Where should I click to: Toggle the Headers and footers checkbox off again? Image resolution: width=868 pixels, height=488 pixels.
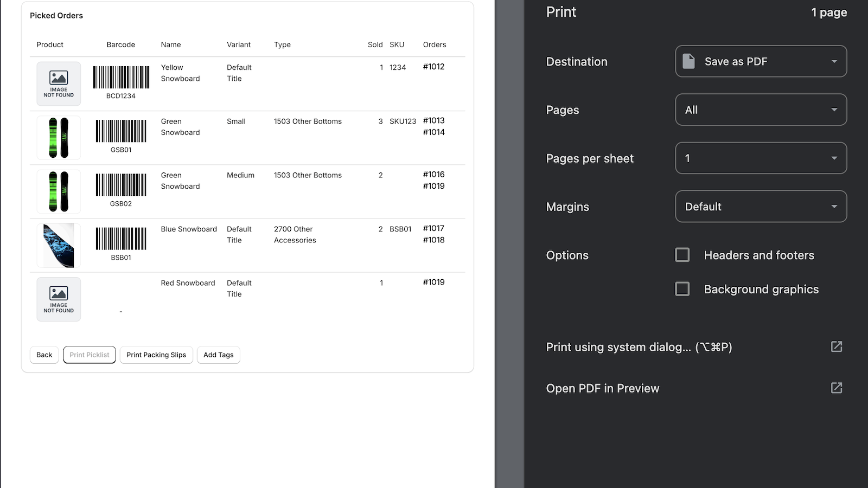coord(682,255)
